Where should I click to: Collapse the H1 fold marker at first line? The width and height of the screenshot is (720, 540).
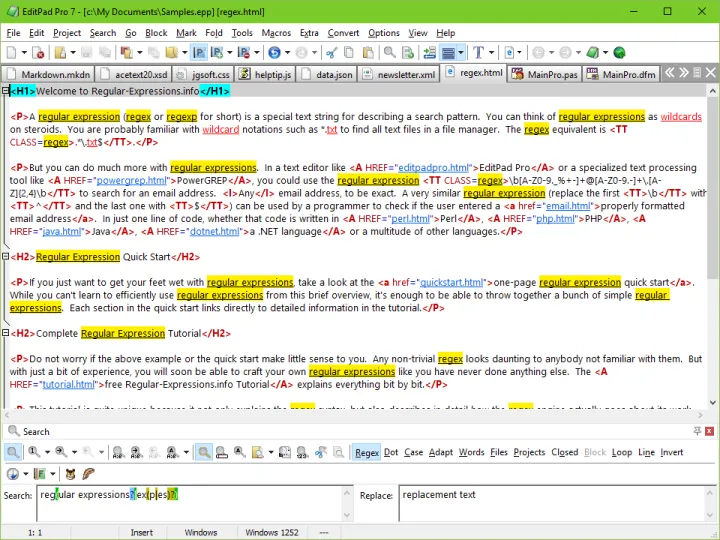click(5, 91)
